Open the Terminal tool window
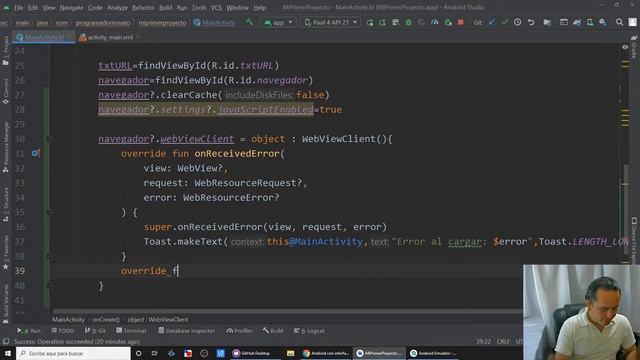The width and height of the screenshot is (640, 360). 131,331
